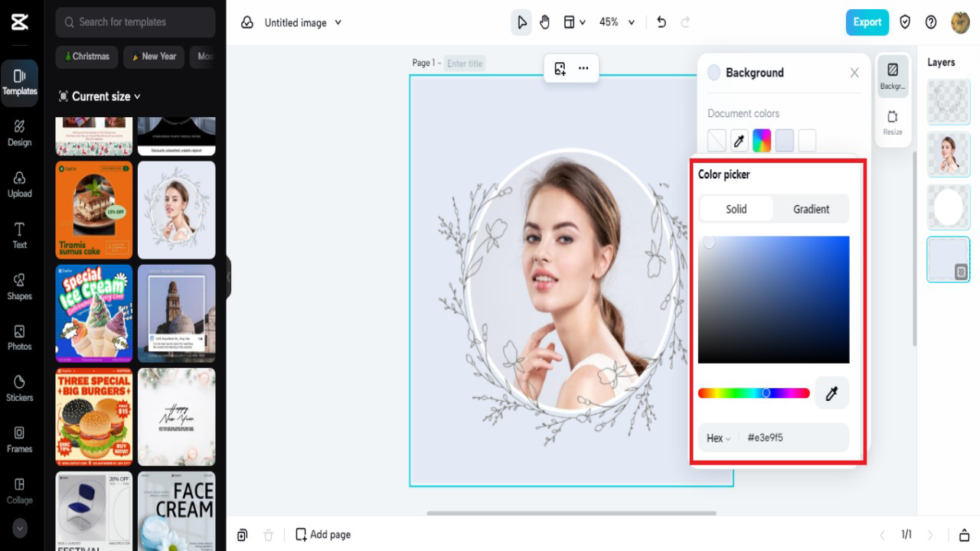Collapse the templates panel with side handle
Viewport: 980px width, 551px height.
(228, 276)
